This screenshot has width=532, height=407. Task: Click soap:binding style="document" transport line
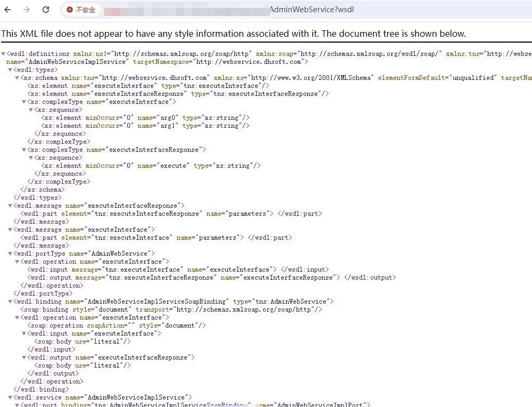point(171,310)
